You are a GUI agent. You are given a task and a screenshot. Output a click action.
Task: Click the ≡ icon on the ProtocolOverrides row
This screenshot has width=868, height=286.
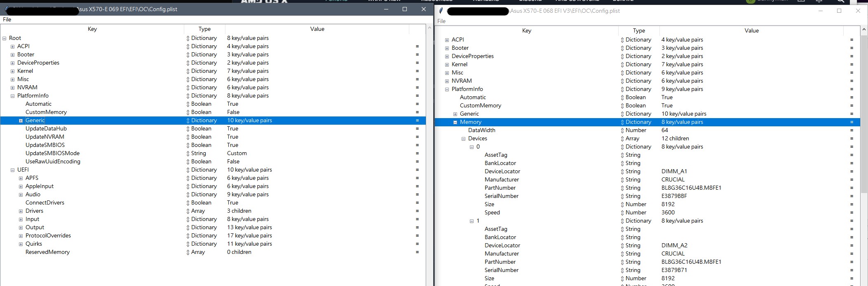[x=417, y=236]
